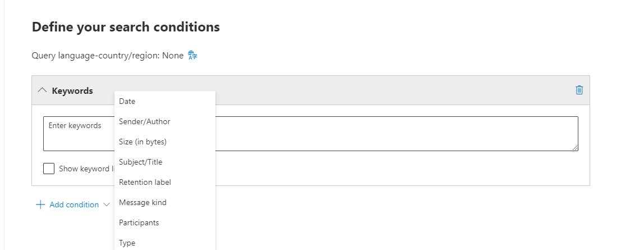644x250 pixels.
Task: Collapse the Keywords section chevron
Action: [x=42, y=90]
